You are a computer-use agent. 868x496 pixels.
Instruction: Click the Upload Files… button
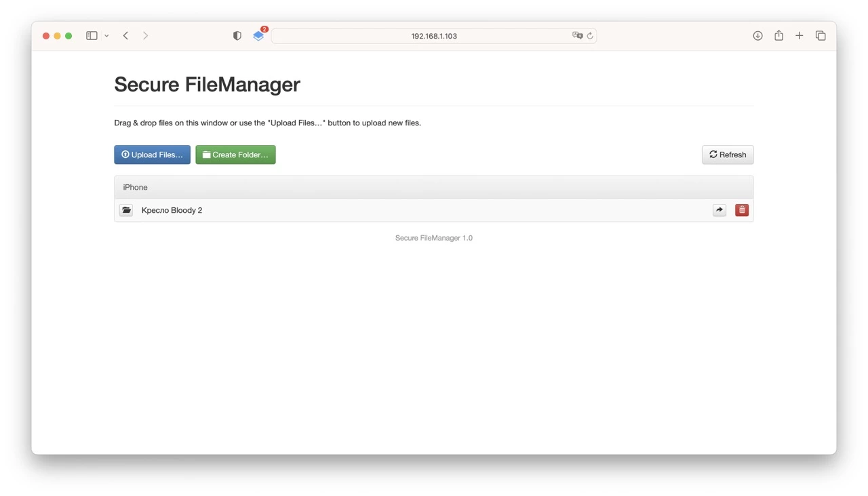[152, 154]
